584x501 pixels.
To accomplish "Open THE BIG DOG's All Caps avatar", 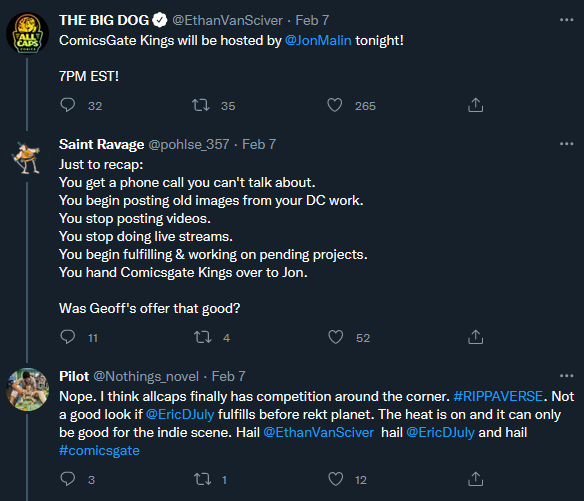I will point(28,34).
